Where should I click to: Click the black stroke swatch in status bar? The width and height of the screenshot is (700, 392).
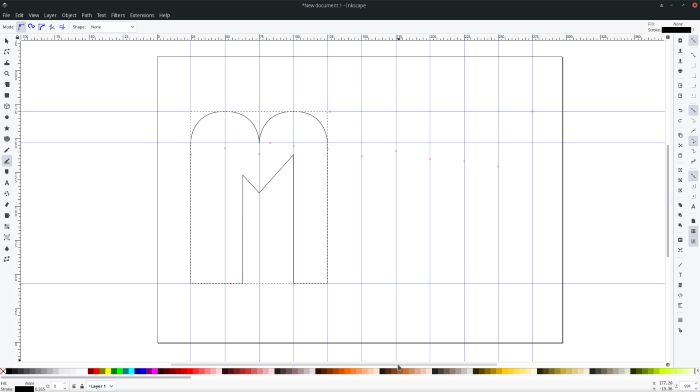coord(24,389)
